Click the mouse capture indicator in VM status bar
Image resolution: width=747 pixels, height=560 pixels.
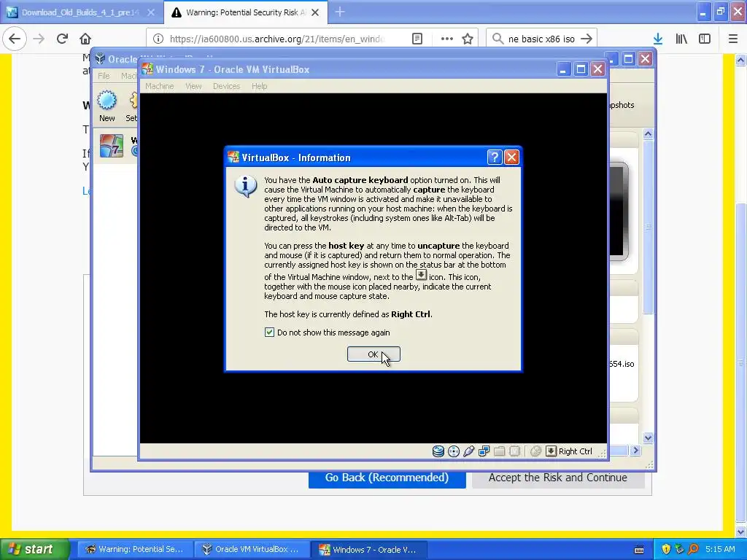pyautogui.click(x=536, y=451)
